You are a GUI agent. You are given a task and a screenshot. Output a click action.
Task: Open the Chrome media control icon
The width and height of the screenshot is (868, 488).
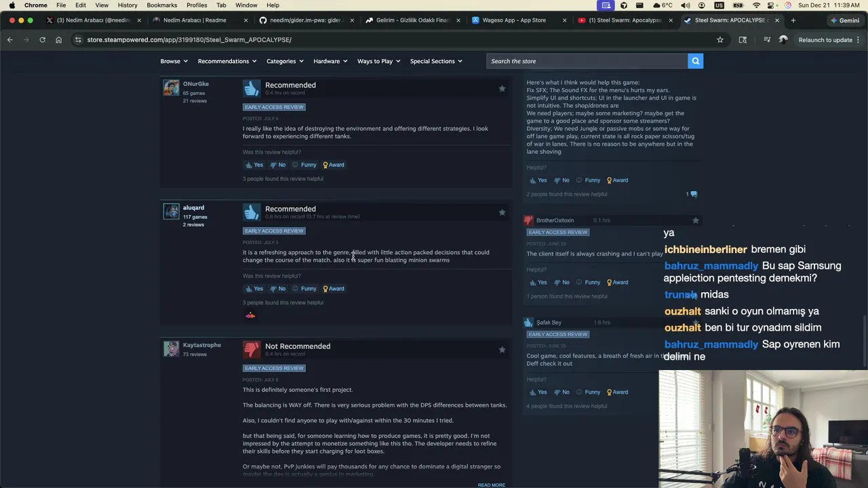pyautogui.click(x=767, y=40)
